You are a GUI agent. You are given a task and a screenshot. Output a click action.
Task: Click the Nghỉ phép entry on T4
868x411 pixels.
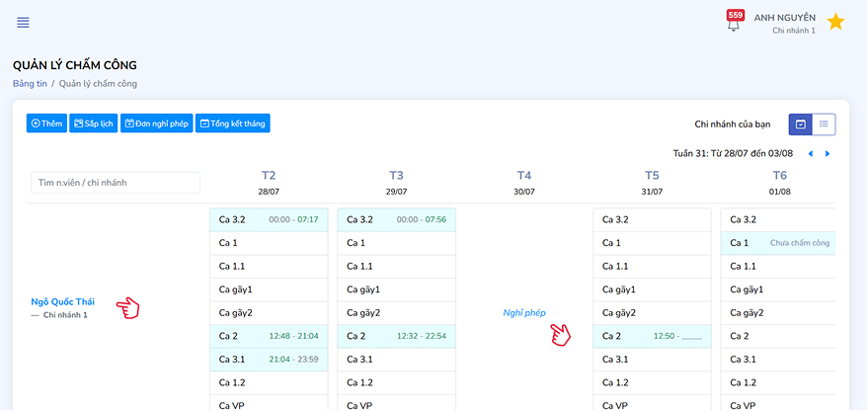pyautogui.click(x=524, y=312)
